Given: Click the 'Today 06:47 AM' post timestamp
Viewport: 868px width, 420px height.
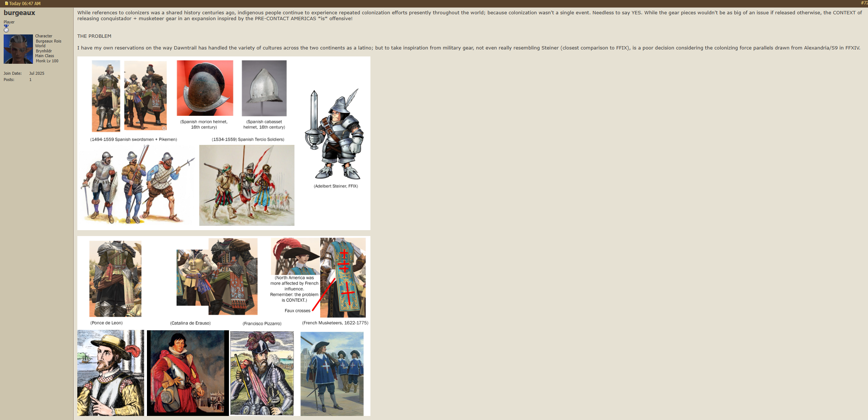Looking at the screenshot, I should pyautogui.click(x=25, y=4).
